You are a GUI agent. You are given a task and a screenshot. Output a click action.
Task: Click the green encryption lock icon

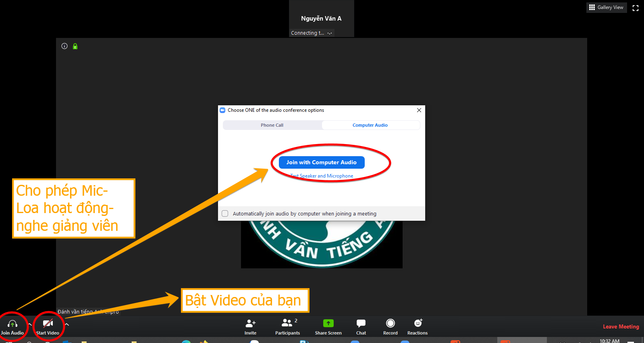75,46
